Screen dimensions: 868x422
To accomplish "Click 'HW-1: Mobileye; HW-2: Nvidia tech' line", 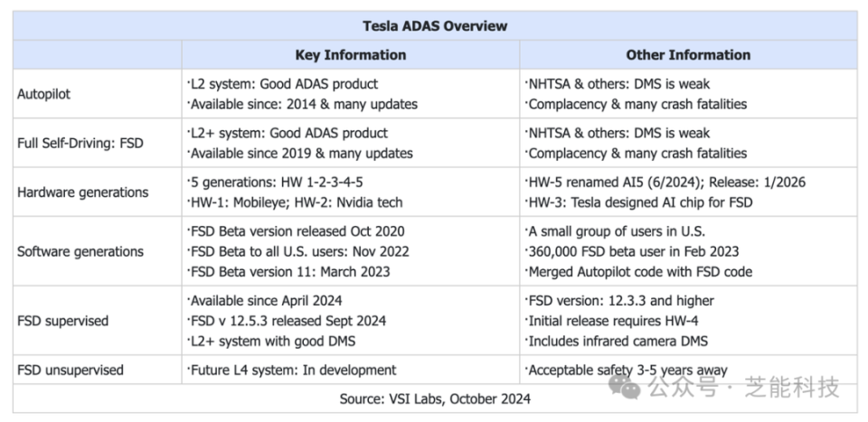I will 294,202.
